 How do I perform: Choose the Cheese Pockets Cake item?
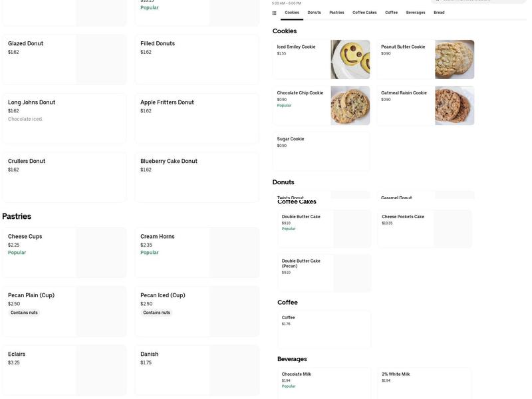[424, 229]
